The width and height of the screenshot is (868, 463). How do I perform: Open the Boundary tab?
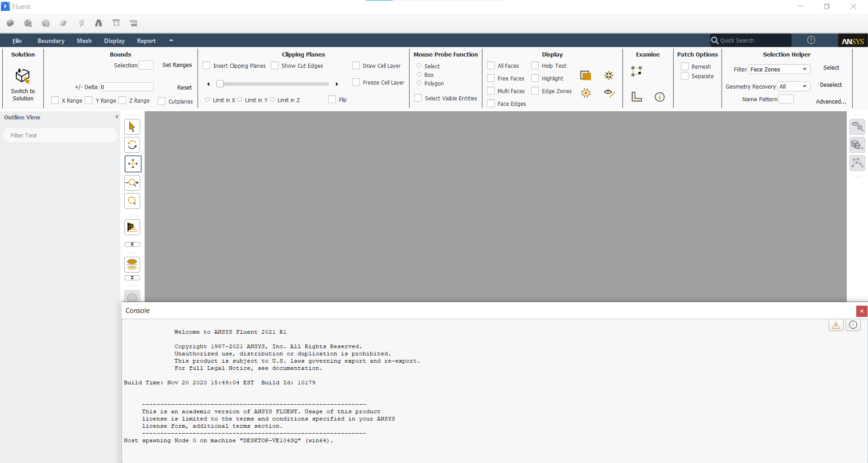point(51,41)
